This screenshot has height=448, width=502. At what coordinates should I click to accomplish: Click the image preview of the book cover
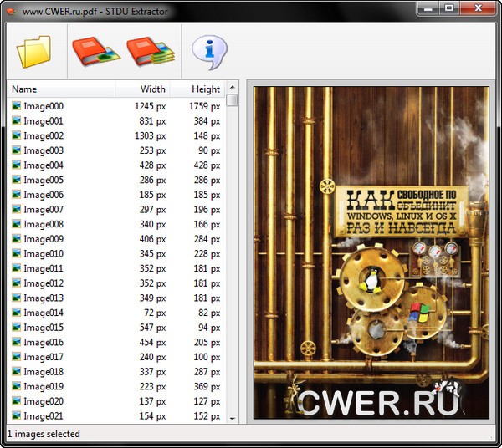click(x=371, y=252)
